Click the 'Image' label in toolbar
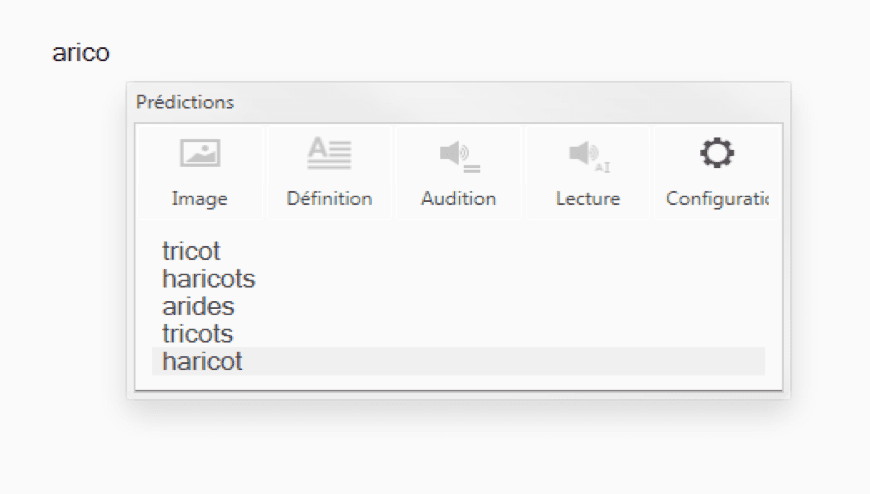870x494 pixels. point(200,199)
